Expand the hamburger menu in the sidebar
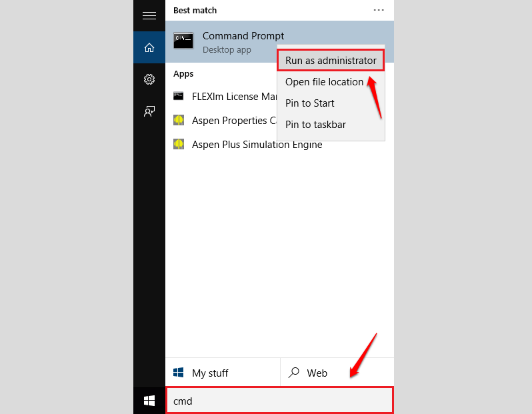The height and width of the screenshot is (414, 532). (x=149, y=15)
